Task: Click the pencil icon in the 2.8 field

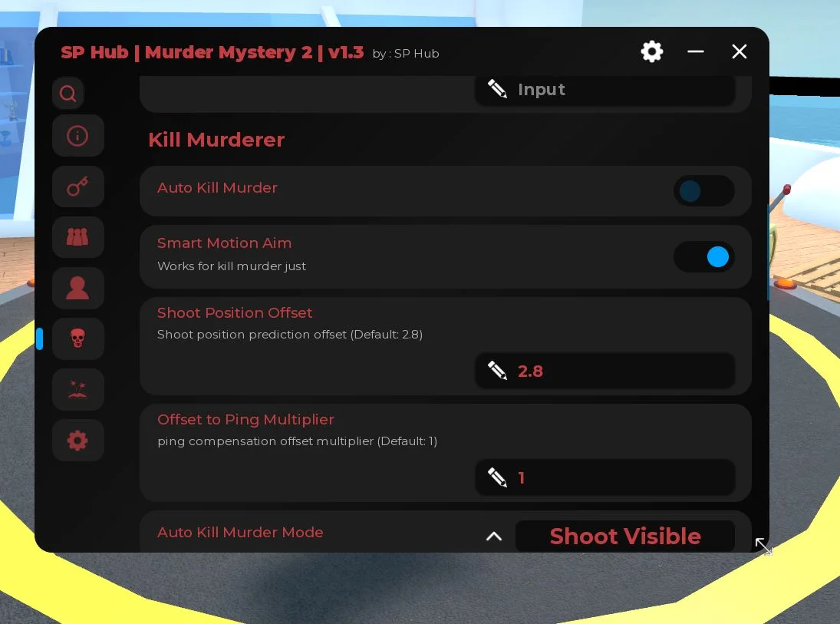Action: [497, 371]
